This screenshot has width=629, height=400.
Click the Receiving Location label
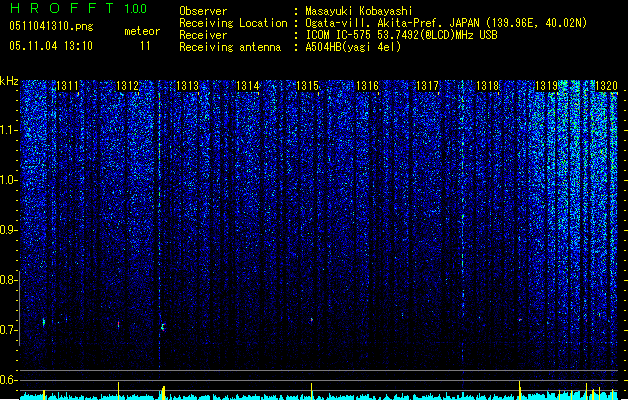233,23
